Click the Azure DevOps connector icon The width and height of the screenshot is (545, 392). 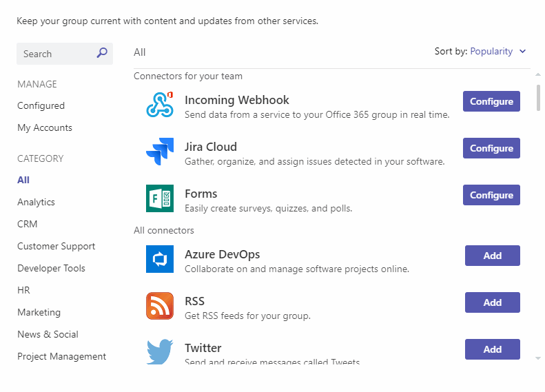tap(160, 259)
